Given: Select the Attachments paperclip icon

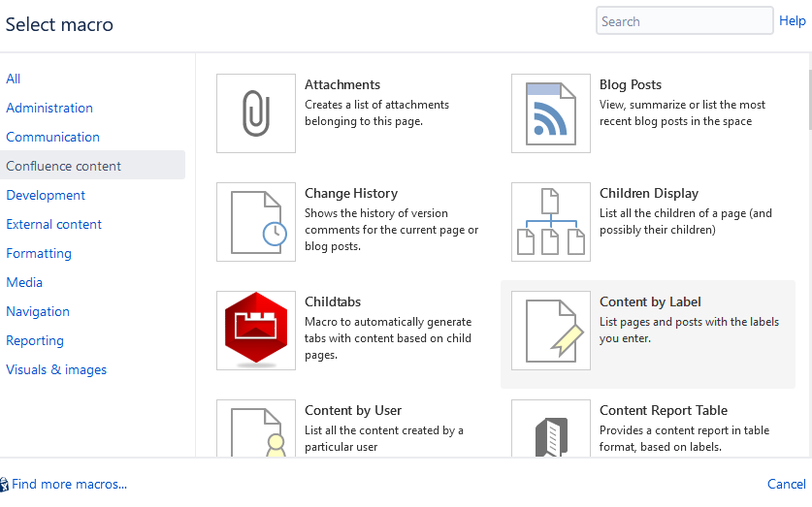Looking at the screenshot, I should [256, 113].
